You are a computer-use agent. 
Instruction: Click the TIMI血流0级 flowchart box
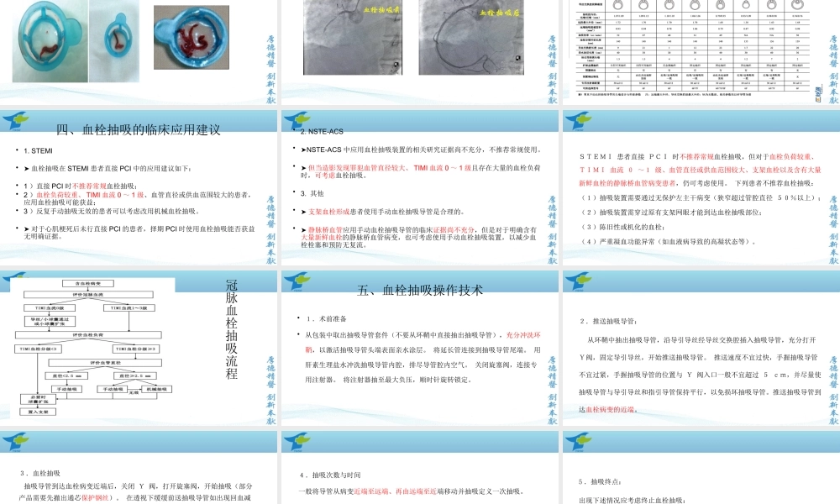50,308
